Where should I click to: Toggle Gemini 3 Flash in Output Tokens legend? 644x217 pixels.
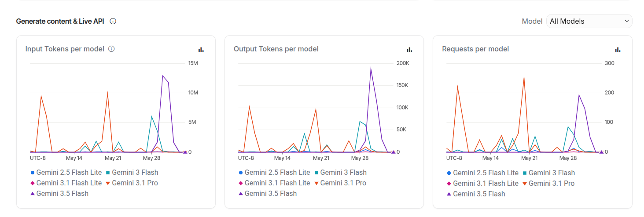pos(340,173)
